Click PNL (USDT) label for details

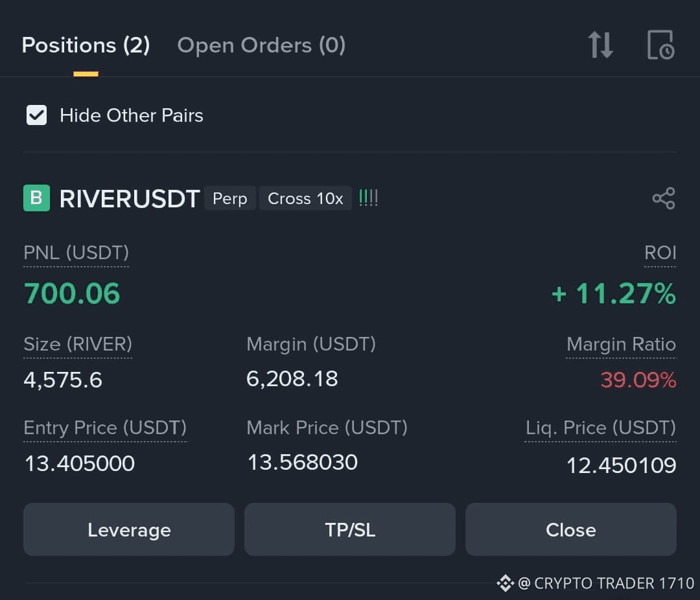(x=76, y=253)
